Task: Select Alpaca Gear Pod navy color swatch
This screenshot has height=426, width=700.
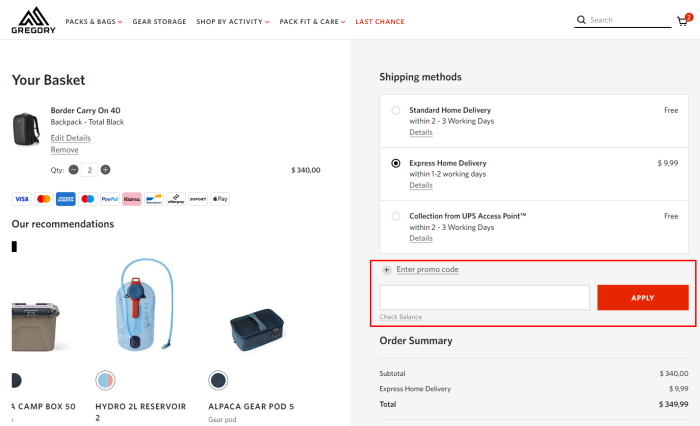Action: (x=218, y=380)
